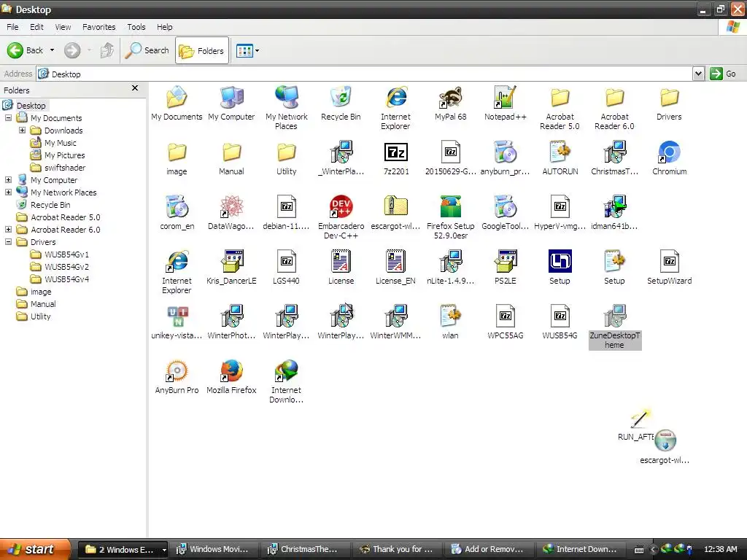The width and height of the screenshot is (747, 560).
Task: Open the Tools menu
Action: point(136,27)
